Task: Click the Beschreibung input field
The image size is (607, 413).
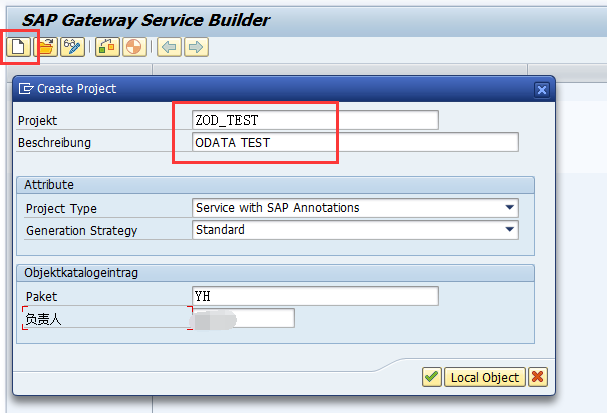Action: tap(355, 142)
